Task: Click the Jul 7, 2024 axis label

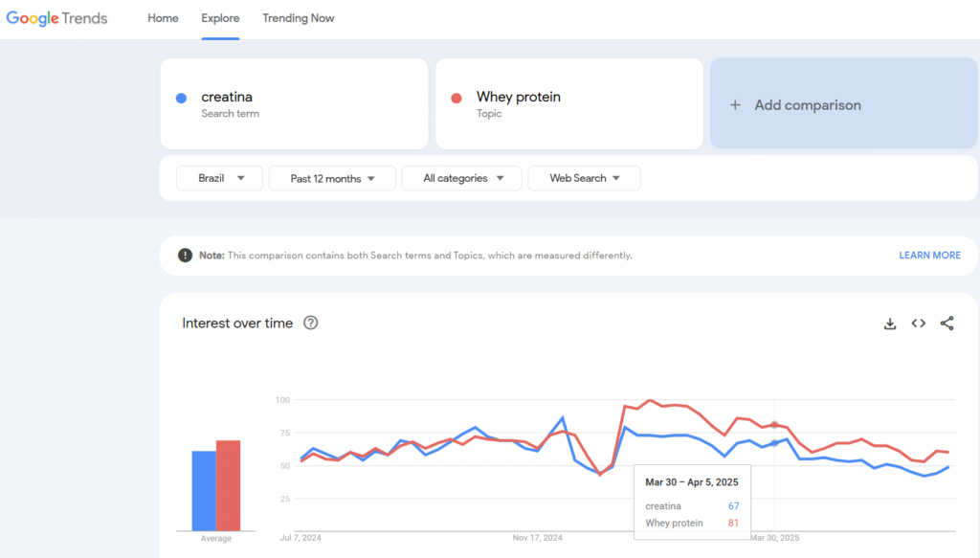Action: tap(301, 537)
